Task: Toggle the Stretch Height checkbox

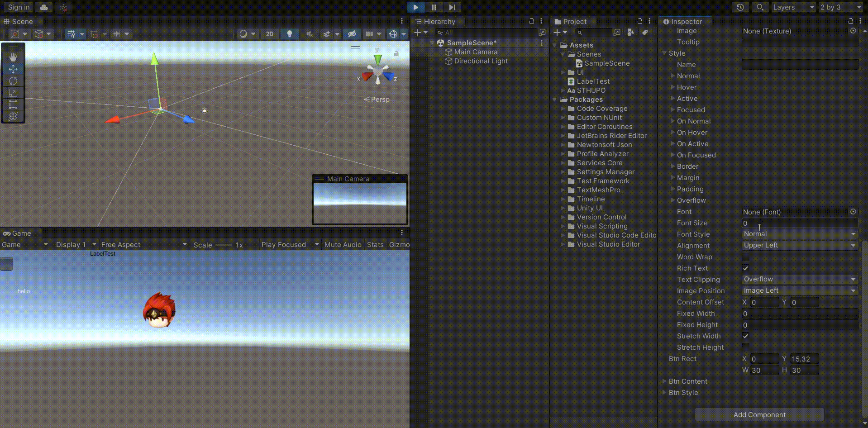Action: 745,347
